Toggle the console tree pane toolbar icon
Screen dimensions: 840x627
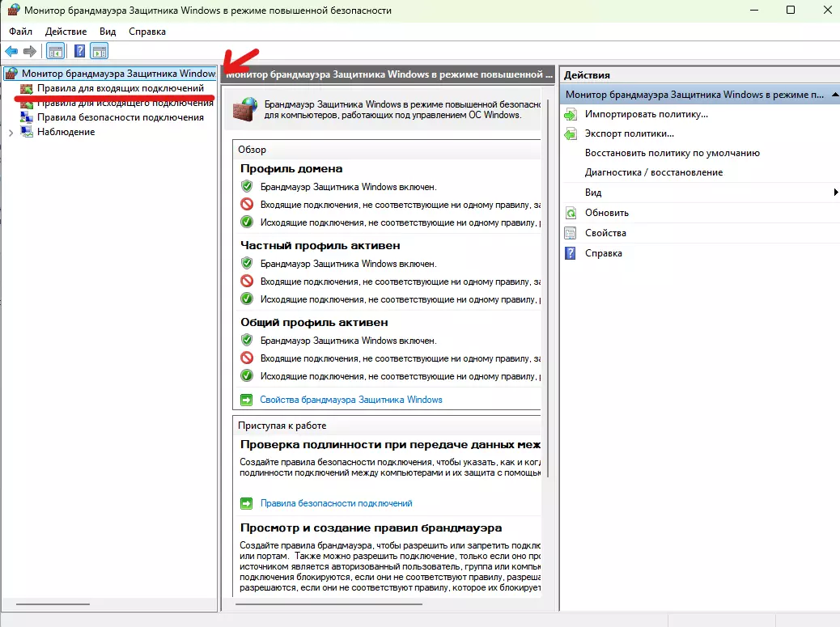click(x=56, y=52)
